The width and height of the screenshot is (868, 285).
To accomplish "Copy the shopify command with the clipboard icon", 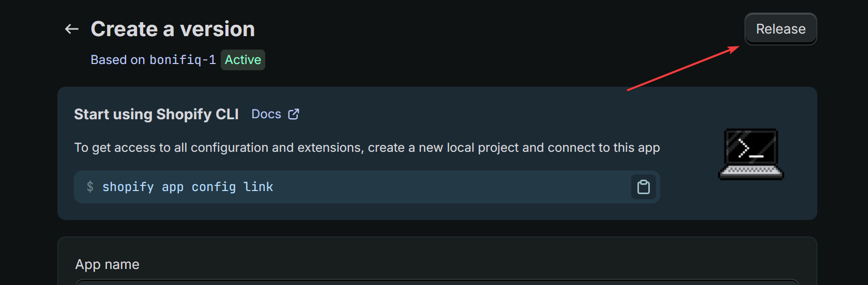I will click(x=643, y=187).
